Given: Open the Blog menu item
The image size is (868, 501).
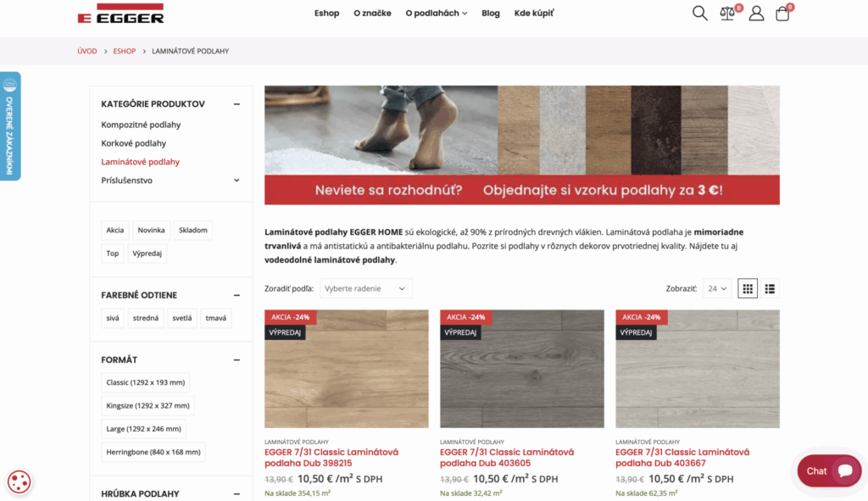Looking at the screenshot, I should click(491, 14).
